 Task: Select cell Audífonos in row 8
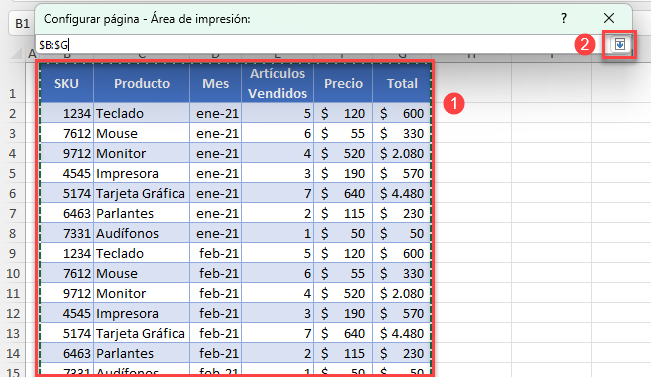point(142,233)
